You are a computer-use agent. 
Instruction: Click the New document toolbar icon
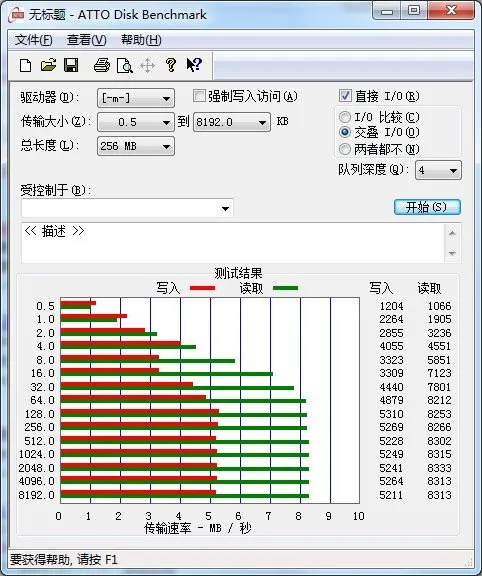tap(25, 66)
